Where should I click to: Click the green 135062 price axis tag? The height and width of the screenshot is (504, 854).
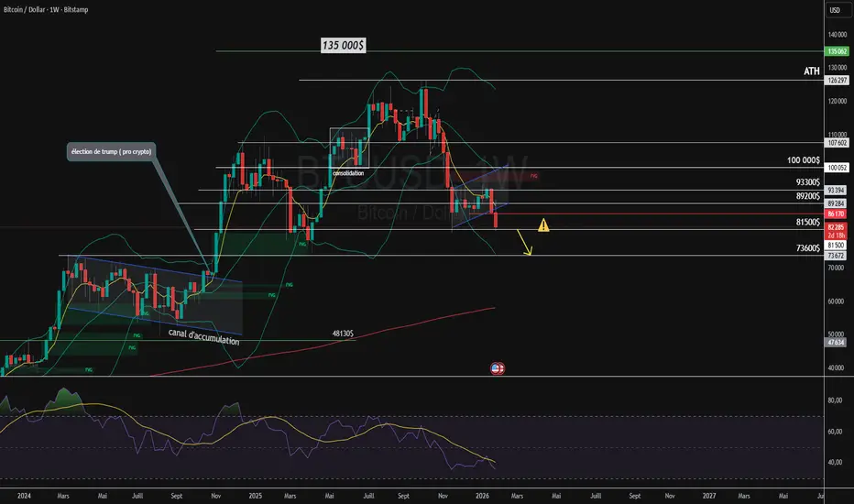click(838, 51)
